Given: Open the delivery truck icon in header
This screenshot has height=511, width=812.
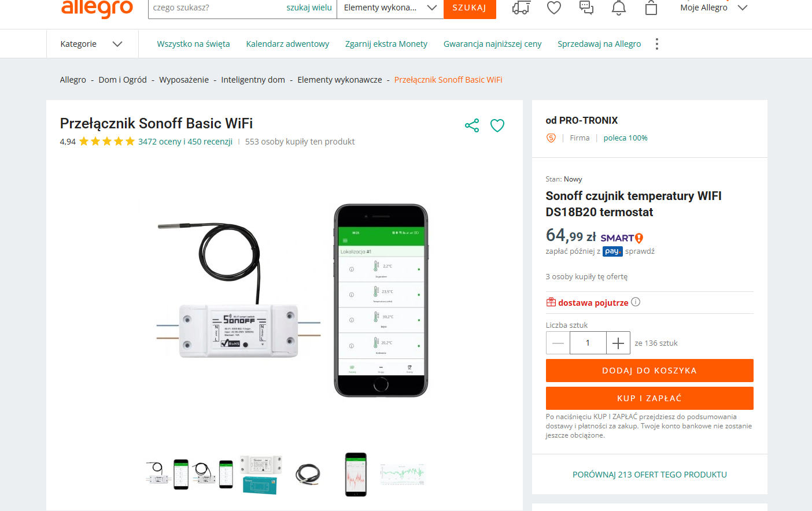Looking at the screenshot, I should click(x=521, y=8).
